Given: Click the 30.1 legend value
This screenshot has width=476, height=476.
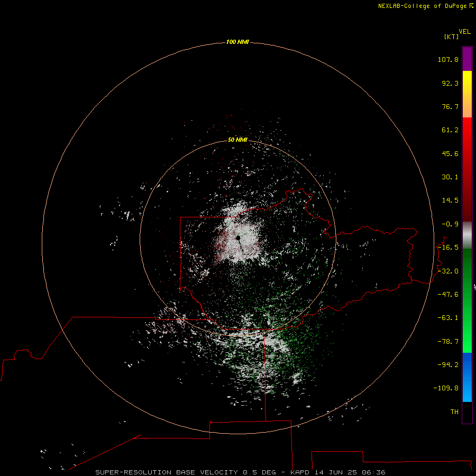Looking at the screenshot, I should (x=450, y=177).
